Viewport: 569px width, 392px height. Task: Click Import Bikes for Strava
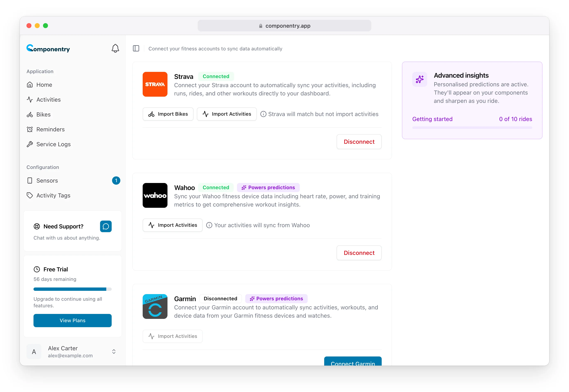(x=168, y=114)
